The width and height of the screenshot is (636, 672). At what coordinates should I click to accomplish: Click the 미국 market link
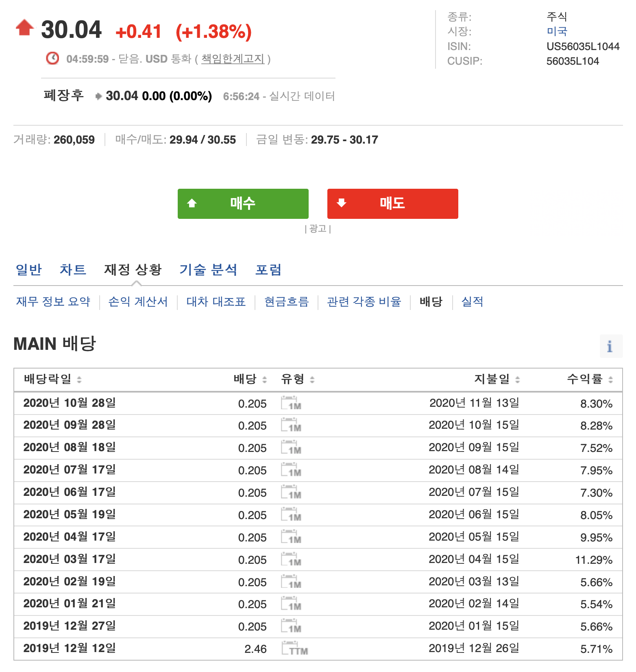(557, 31)
